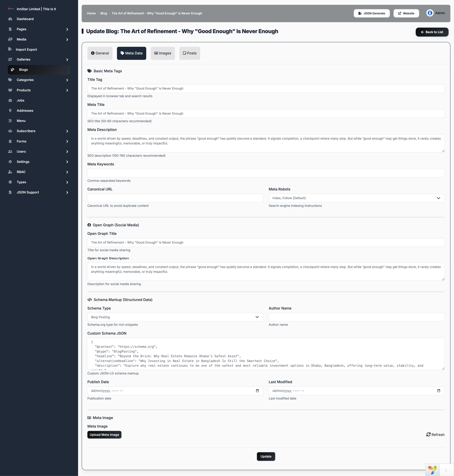454x476 pixels.
Task: Switch to the General tab
Action: (100, 53)
